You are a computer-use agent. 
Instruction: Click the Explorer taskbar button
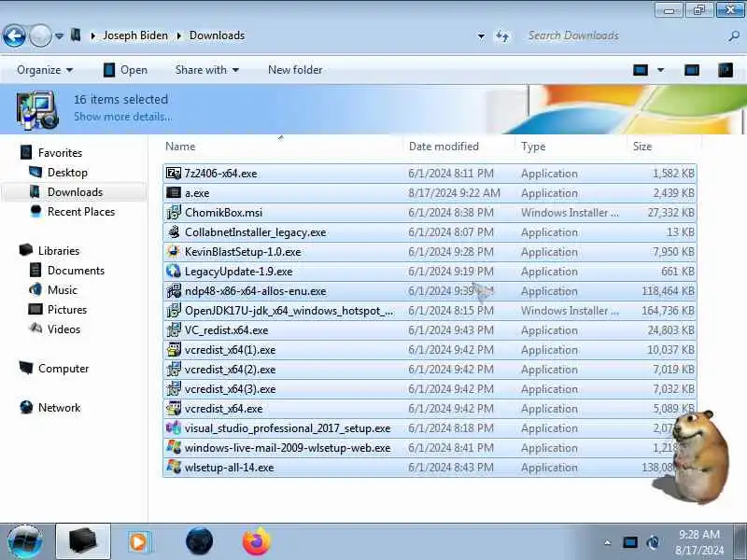pos(83,541)
